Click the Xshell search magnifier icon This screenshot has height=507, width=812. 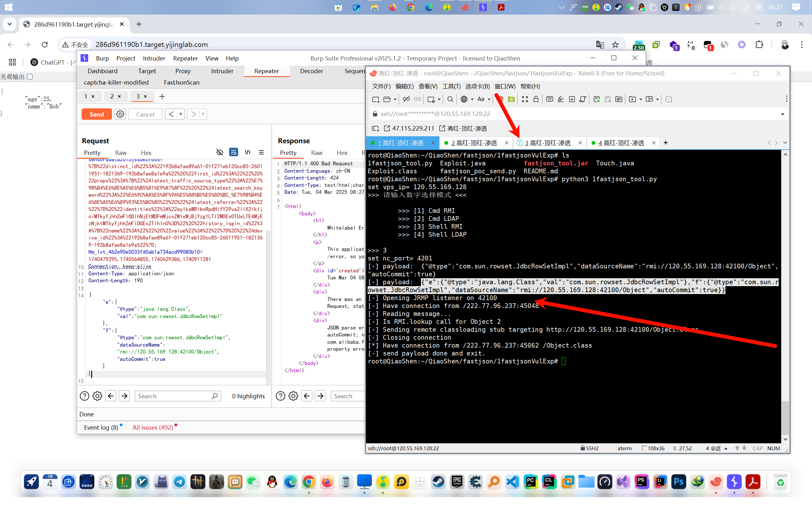coord(450,99)
